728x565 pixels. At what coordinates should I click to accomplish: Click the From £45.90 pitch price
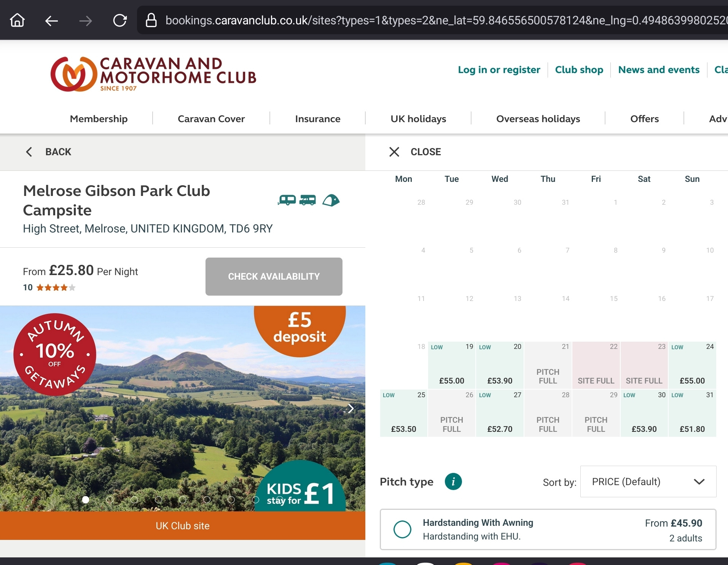[674, 523]
